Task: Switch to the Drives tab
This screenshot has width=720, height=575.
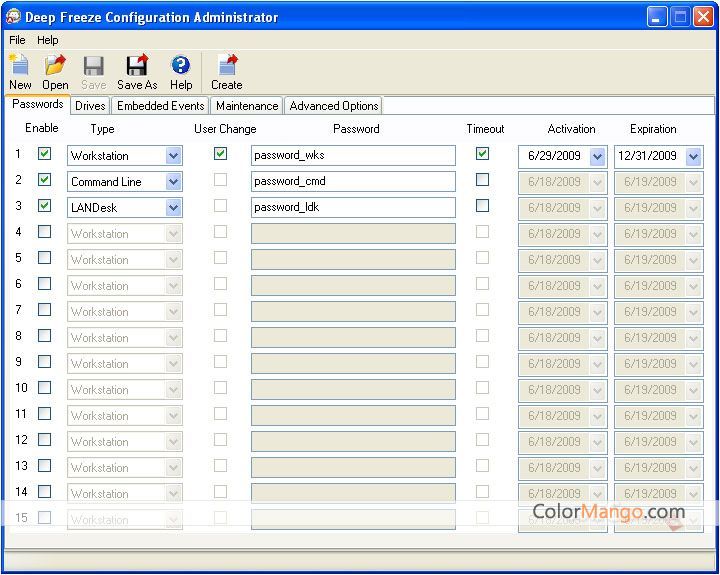Action: point(90,106)
